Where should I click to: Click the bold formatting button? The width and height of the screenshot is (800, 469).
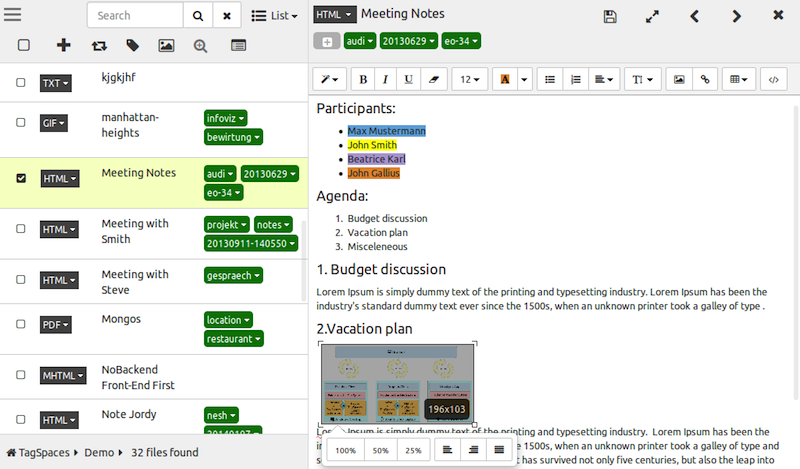363,79
